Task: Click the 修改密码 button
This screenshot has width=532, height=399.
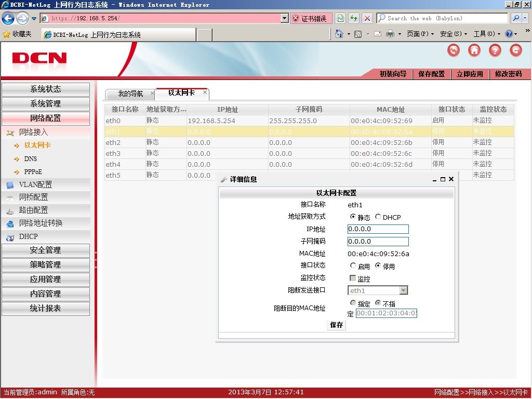Action: click(508, 74)
